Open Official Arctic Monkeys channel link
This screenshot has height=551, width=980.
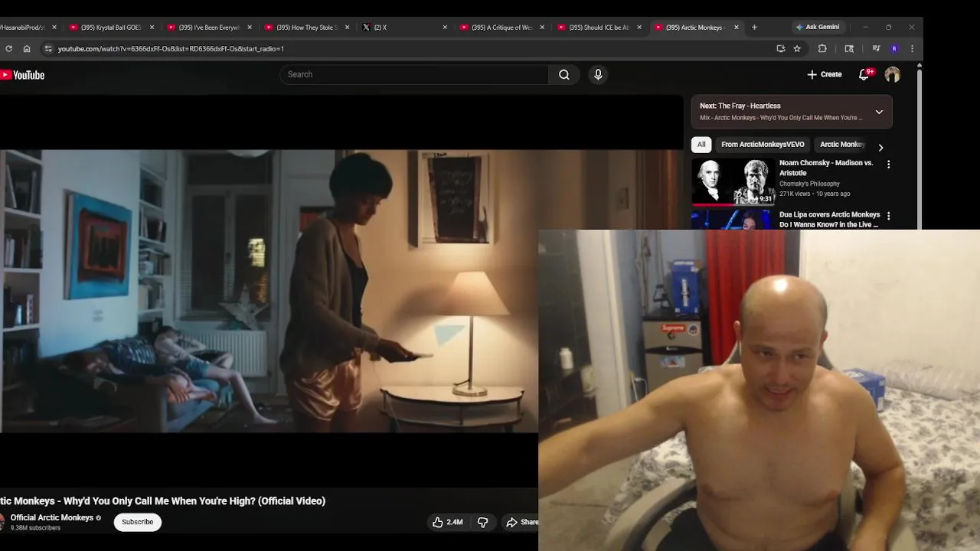[x=52, y=517]
